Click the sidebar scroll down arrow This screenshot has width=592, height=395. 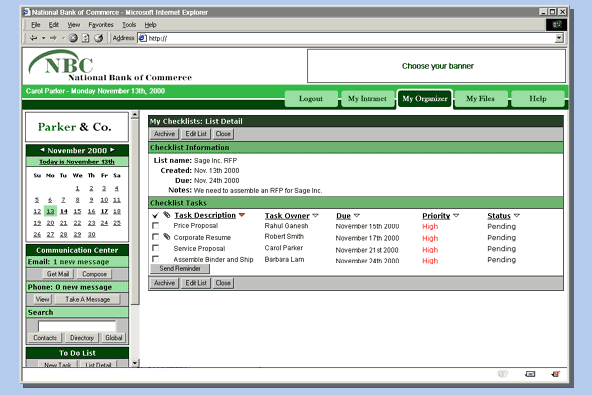pos(135,363)
